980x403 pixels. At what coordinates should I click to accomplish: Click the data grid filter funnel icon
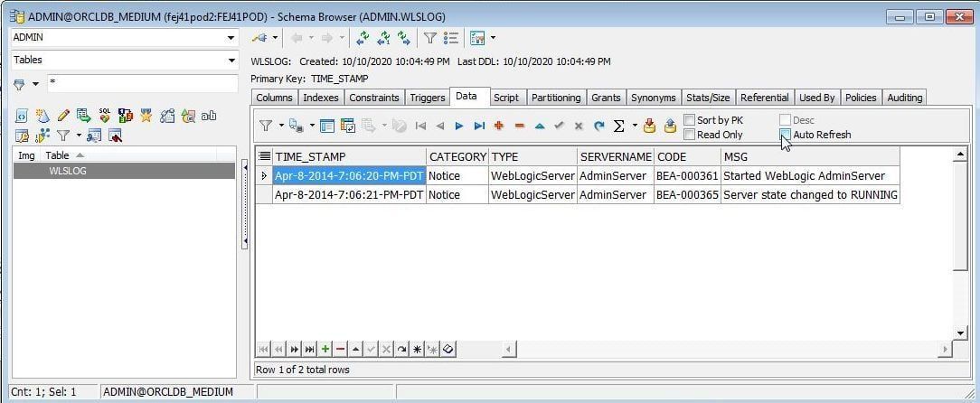266,127
